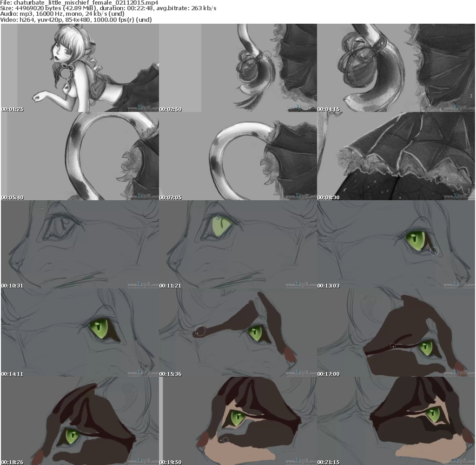
Task: Select the thumbnail frame at 00:17:00
Action: pyautogui.click(x=396, y=333)
